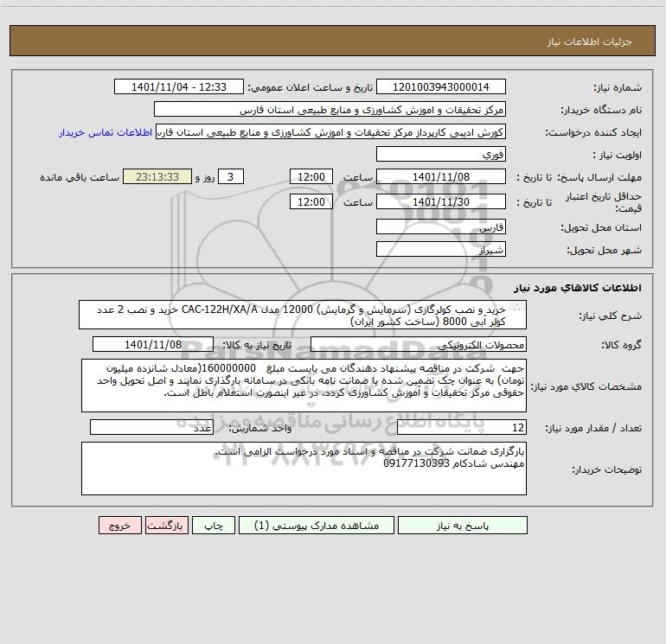Screen dimensions: 666x644
Task: Click the تاریخ و ساعت اعلان عمومی label
Action: tap(310, 88)
